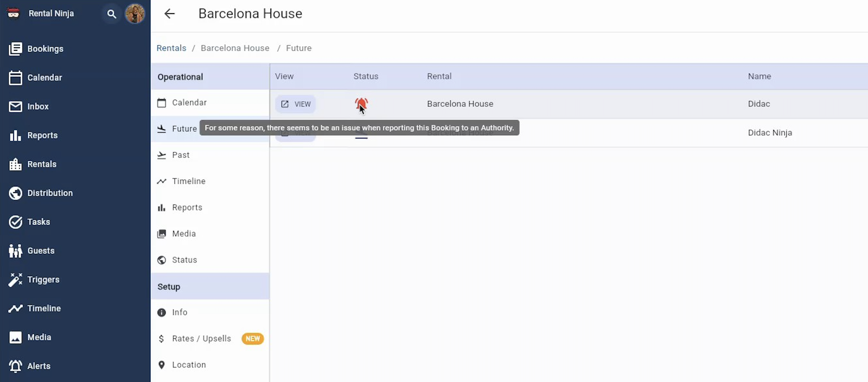Click the Timeline icon in dark sidebar
This screenshot has height=382, width=868.
pyautogui.click(x=16, y=308)
